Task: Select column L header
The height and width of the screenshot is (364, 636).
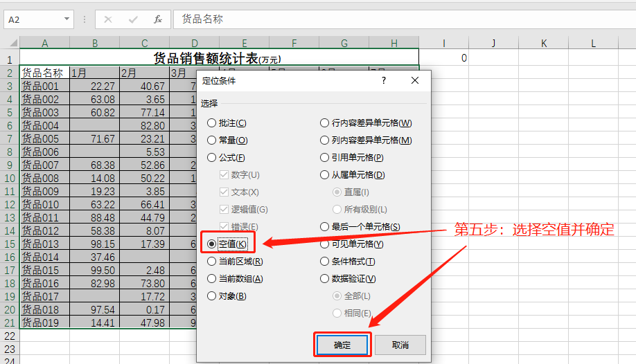Action: pos(594,43)
